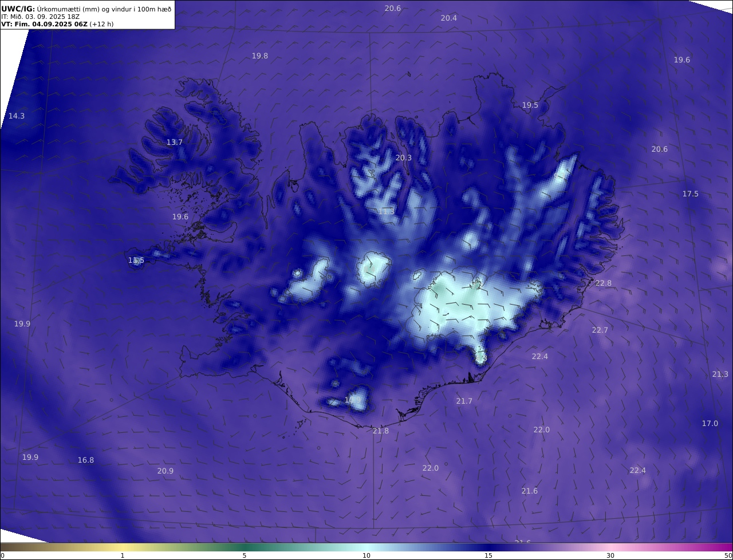The height and width of the screenshot is (560, 733).
Task: Click the 20.3 value label
Action: (404, 158)
